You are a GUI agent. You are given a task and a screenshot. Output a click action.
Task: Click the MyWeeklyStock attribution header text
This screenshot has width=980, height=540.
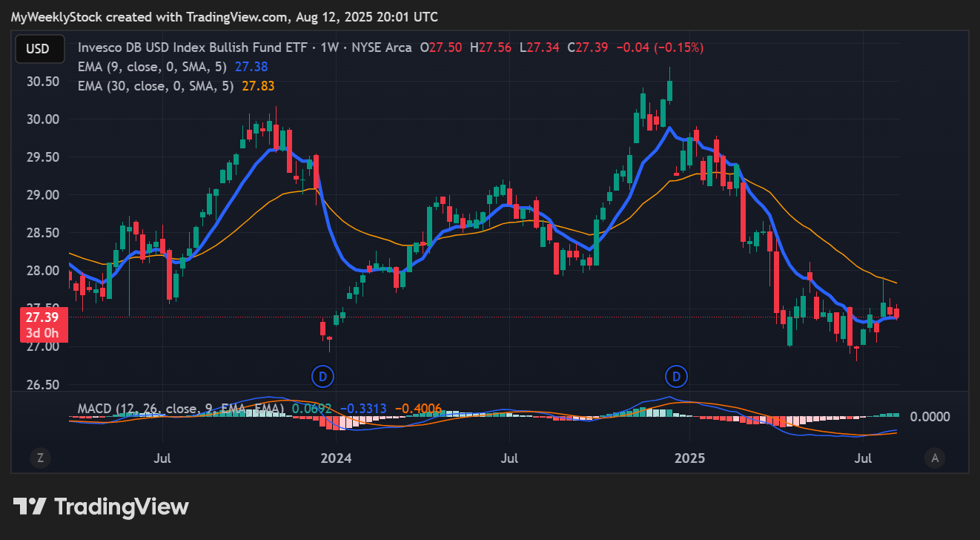pos(225,16)
